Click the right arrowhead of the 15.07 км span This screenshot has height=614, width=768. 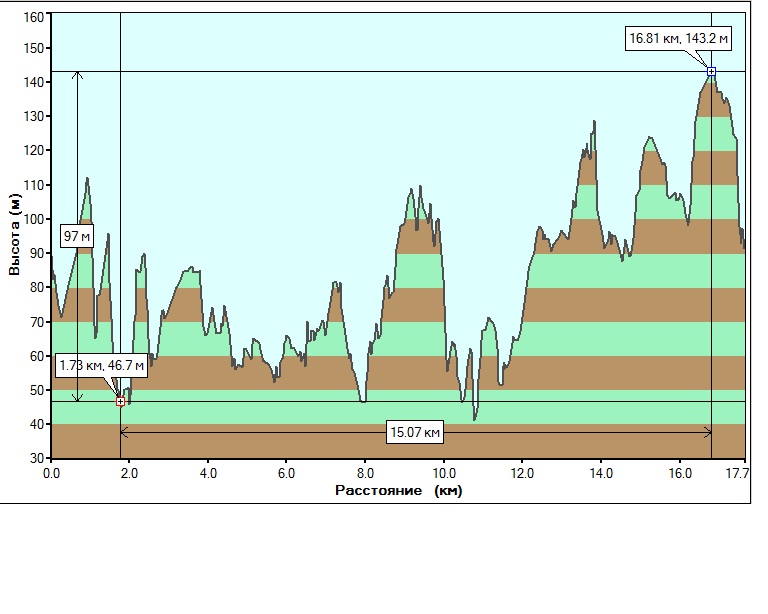[x=707, y=432]
